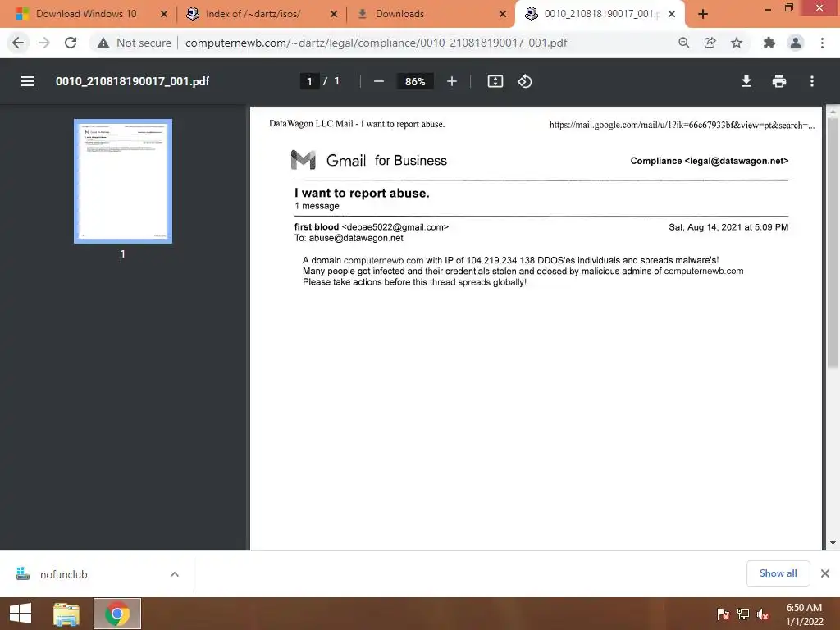Click the PDF vertical scrollbar thumb
840x630 pixels.
pyautogui.click(x=833, y=242)
